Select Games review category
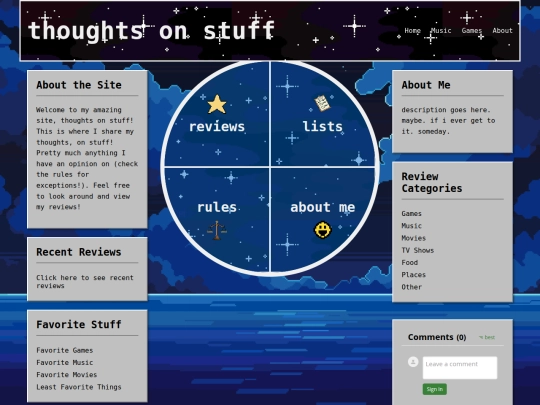Image resolution: width=540 pixels, height=405 pixels. 412,214
